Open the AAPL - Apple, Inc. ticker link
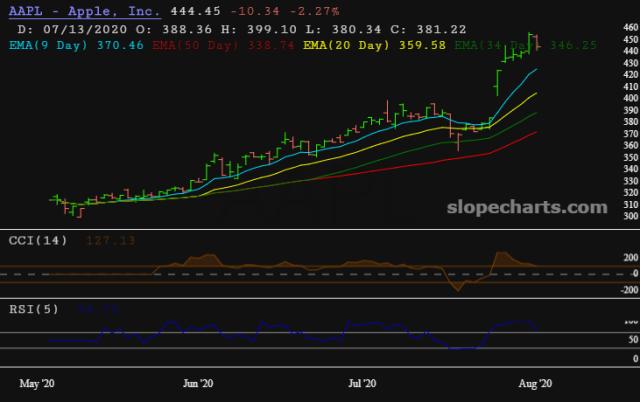 pos(84,11)
